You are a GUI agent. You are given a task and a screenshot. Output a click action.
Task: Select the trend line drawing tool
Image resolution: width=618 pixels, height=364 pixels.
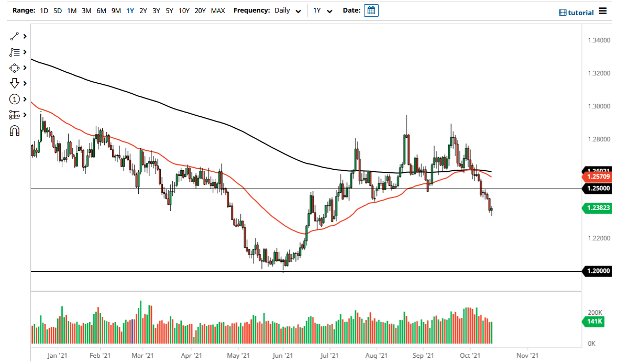coord(14,37)
